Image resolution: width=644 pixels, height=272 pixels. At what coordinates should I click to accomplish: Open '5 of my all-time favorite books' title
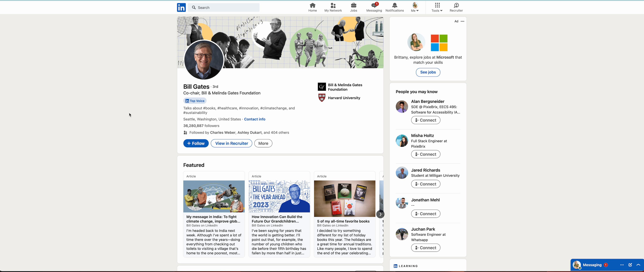pos(343,221)
